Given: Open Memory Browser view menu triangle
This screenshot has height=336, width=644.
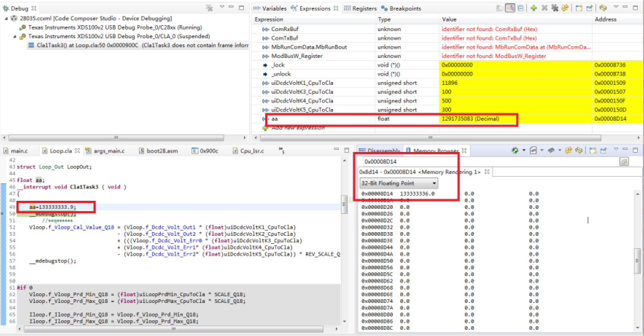Looking at the screenshot, I should (x=616, y=149).
